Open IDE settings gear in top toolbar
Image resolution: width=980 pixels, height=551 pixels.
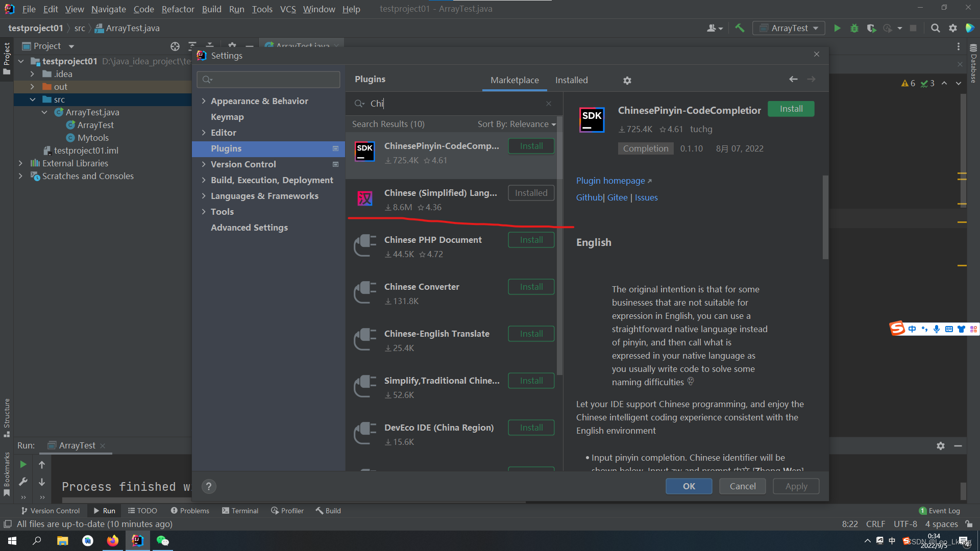[953, 28]
